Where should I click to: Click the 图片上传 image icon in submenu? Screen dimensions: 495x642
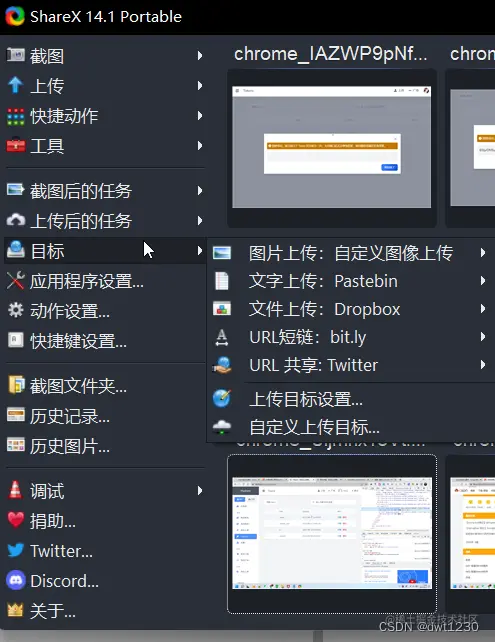click(222, 253)
